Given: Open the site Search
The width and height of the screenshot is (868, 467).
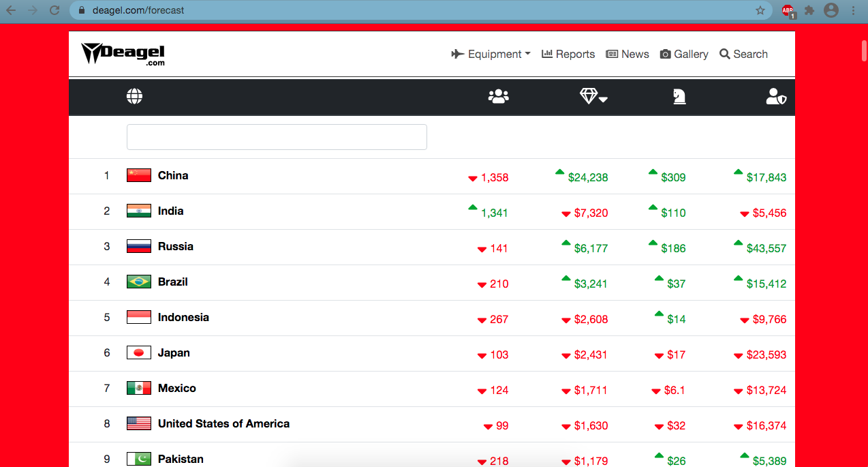Looking at the screenshot, I should click(x=743, y=54).
